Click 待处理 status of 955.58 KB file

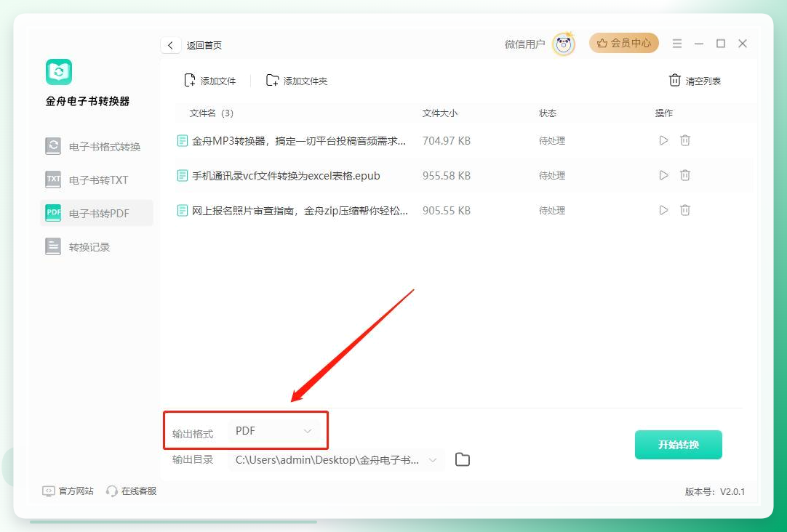tap(552, 176)
